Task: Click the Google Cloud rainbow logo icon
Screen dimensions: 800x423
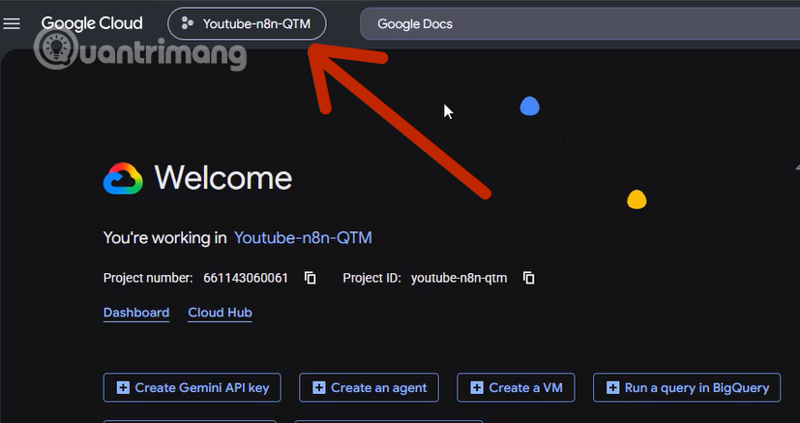Action: [123, 179]
